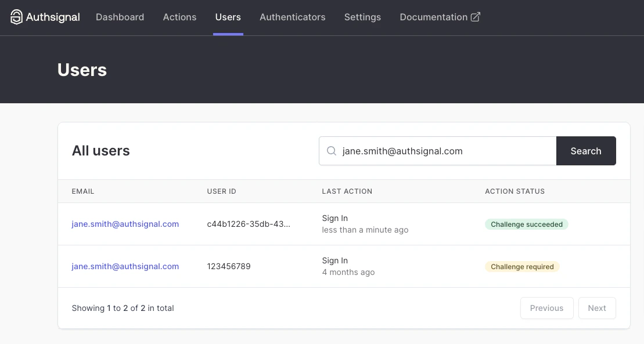Screen dimensions: 644x344
Task: Open the Documentation link
Action: coord(432,17)
